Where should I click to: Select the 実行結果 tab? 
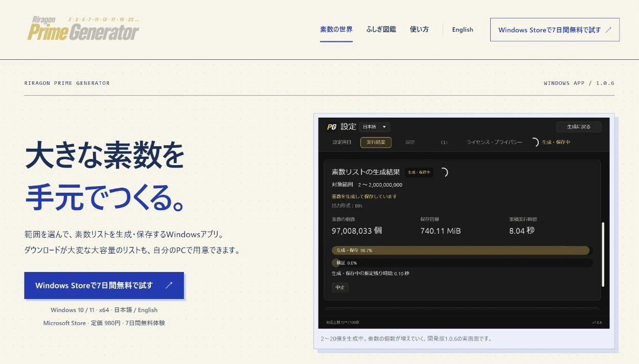coord(376,142)
